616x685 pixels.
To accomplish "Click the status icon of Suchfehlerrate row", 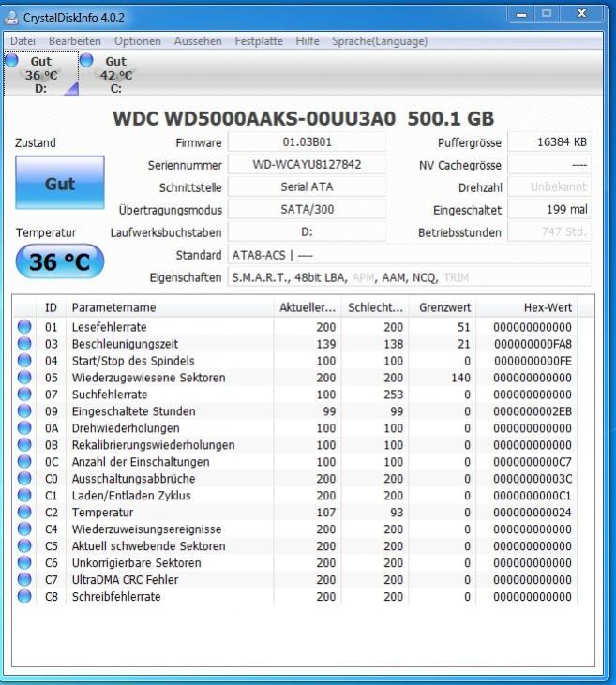I will 24,394.
